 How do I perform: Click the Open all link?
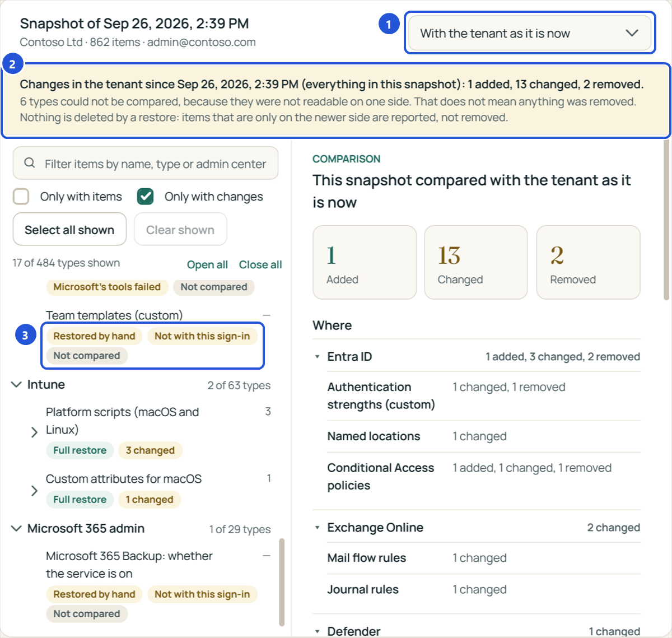(207, 264)
